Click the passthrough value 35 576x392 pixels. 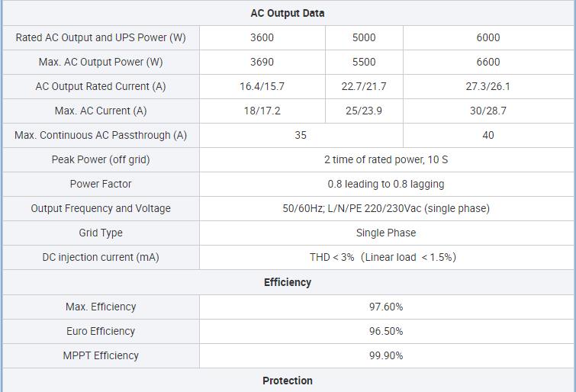[301, 135]
